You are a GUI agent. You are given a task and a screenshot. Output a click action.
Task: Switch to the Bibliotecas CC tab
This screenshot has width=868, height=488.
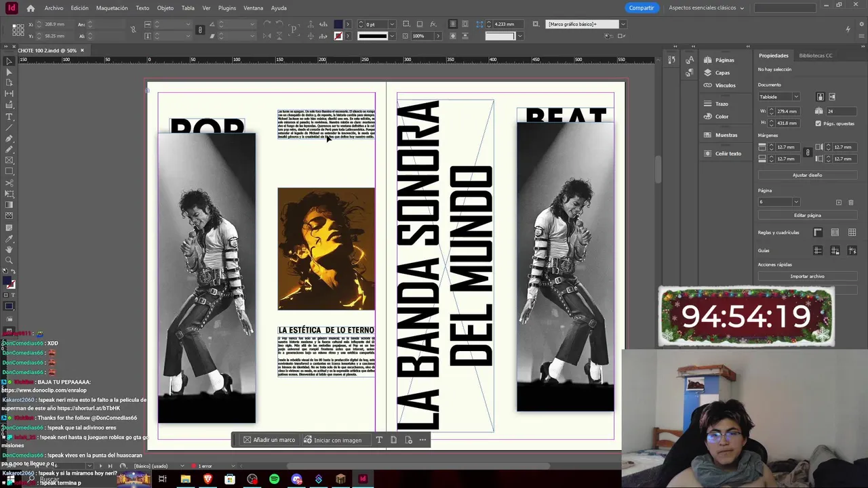815,56
